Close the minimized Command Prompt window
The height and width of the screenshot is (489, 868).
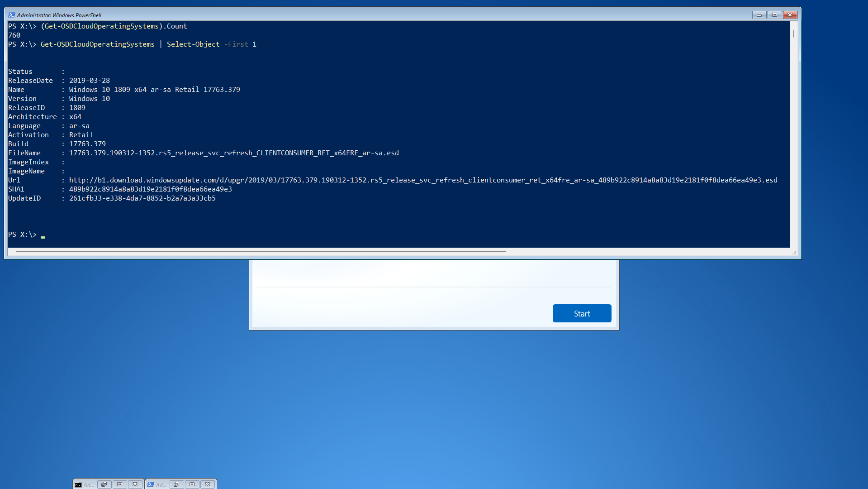coord(135,484)
